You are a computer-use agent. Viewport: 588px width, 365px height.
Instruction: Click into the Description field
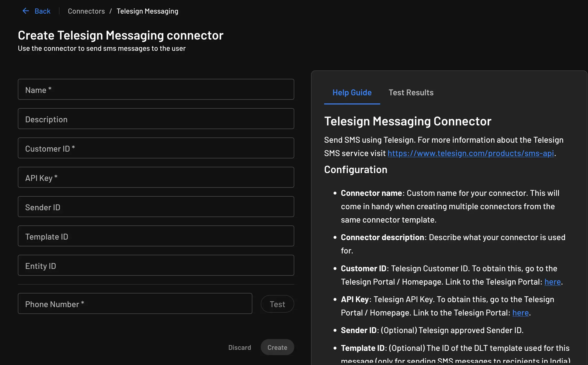[x=156, y=119]
